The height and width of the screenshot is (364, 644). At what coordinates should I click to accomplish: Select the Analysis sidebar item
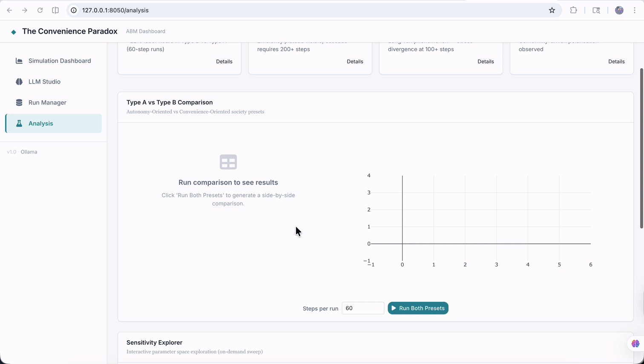(x=53, y=124)
